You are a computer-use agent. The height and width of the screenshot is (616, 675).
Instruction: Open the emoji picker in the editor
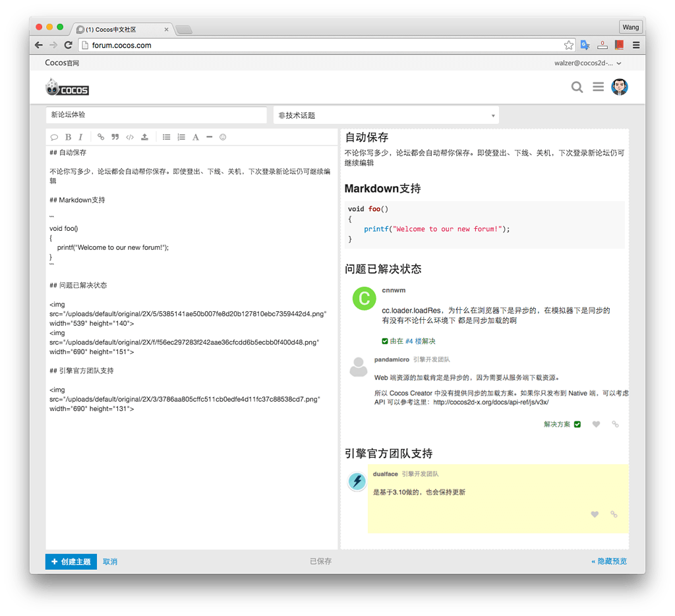(x=223, y=137)
